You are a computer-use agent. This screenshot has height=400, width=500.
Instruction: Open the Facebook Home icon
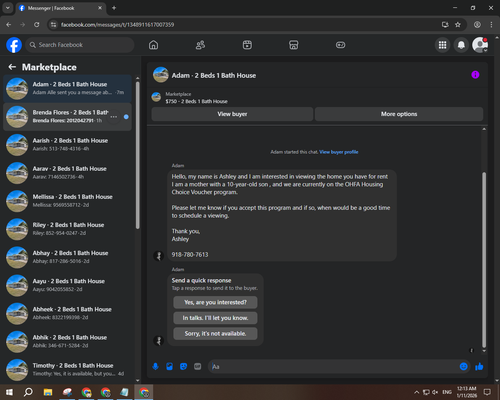point(153,45)
